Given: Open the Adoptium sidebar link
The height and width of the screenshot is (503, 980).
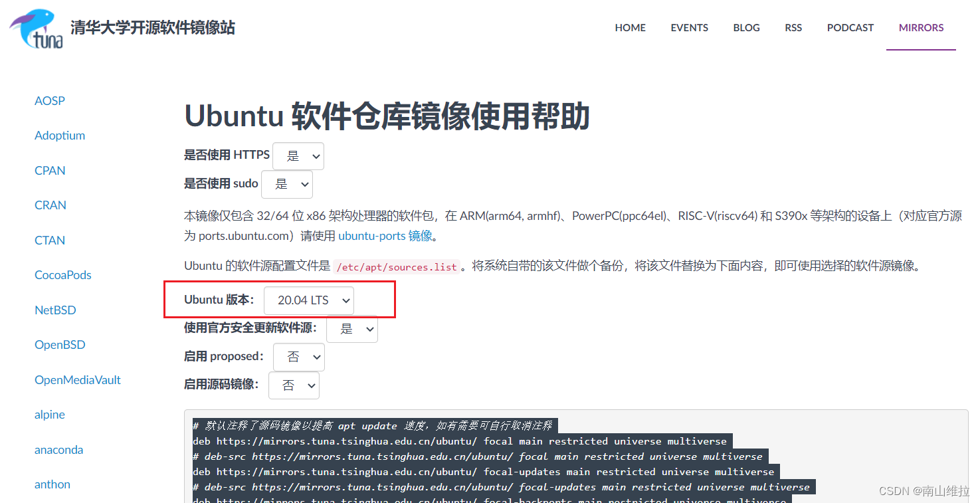Looking at the screenshot, I should (x=60, y=136).
